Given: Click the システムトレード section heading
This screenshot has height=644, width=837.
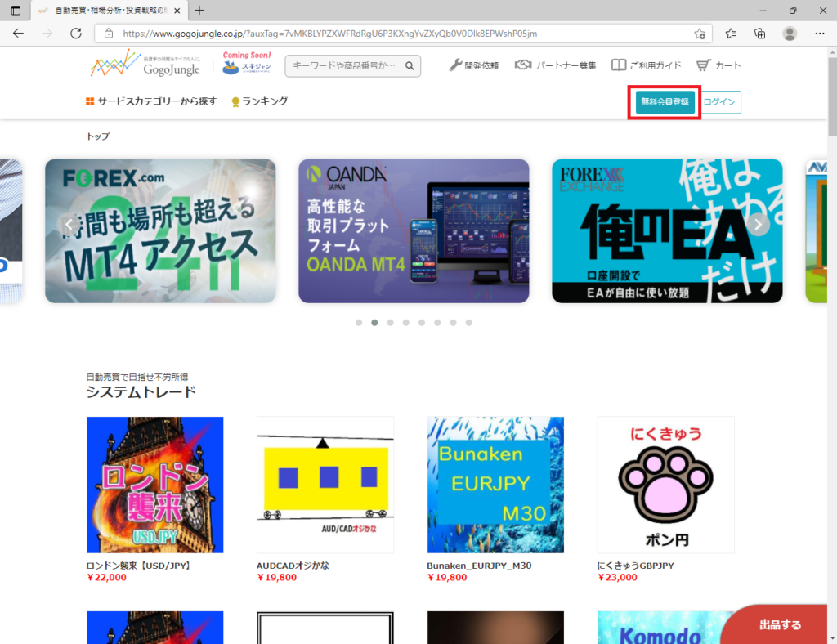Looking at the screenshot, I should pyautogui.click(x=141, y=392).
